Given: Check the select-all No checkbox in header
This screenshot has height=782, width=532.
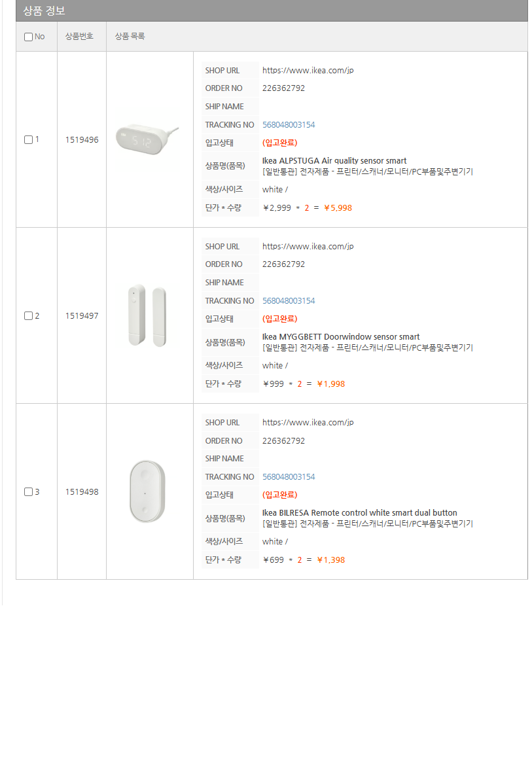Looking at the screenshot, I should point(28,37).
